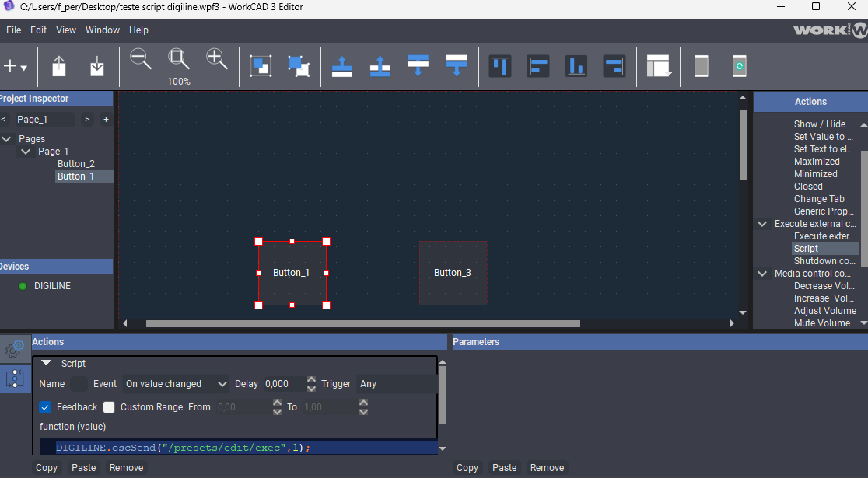Screen dimensions: 868x478
Task: Click the canvas vertical scrollbar thumb
Action: tap(743, 145)
